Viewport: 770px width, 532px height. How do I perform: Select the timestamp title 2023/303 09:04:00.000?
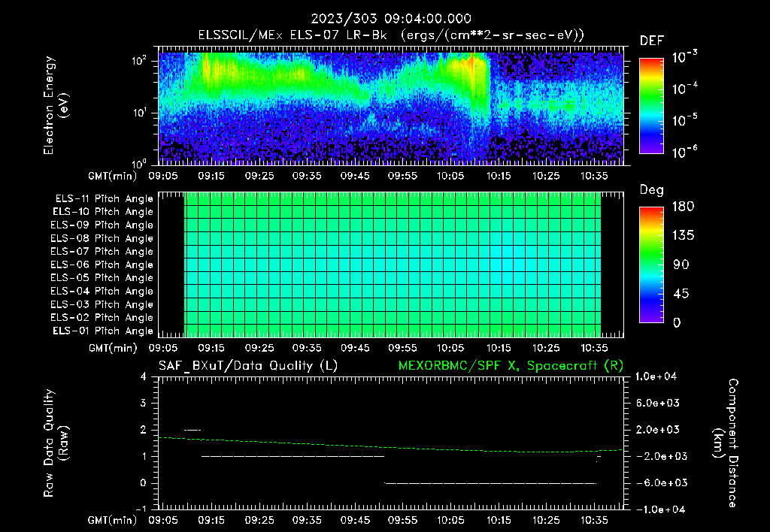point(391,19)
